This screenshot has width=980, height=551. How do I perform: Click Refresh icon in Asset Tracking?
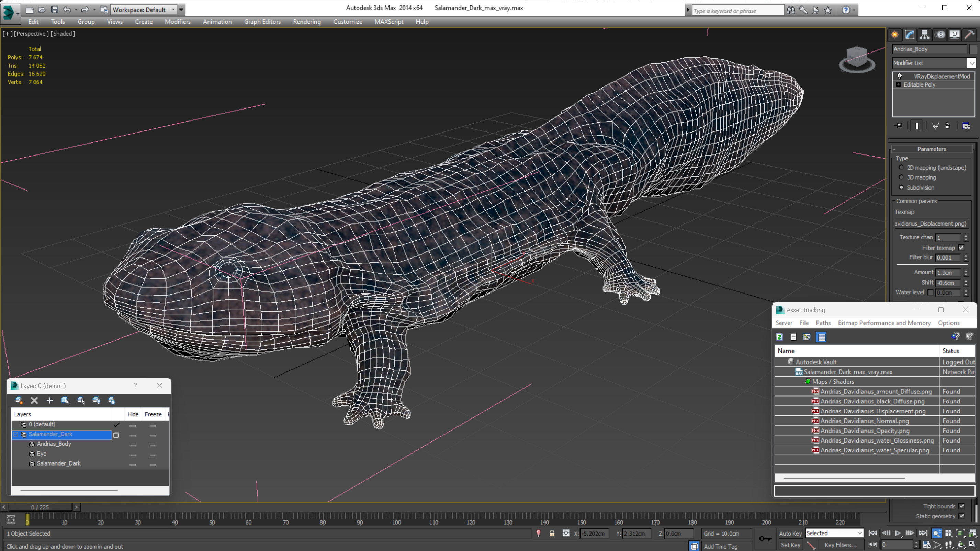[x=779, y=337]
